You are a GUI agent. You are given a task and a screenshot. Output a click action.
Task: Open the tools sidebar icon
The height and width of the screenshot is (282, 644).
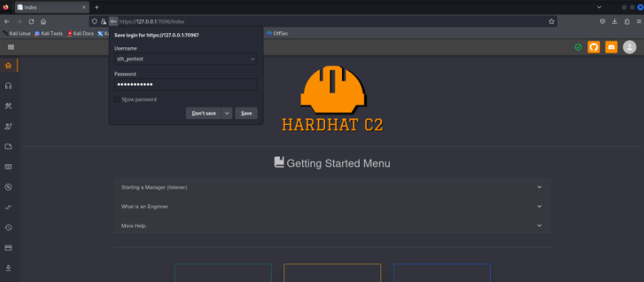pos(8,106)
